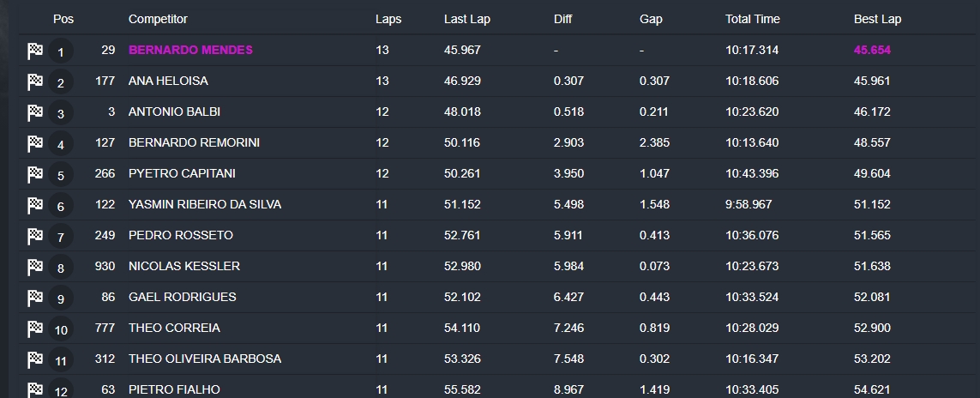
Task: Open YASMIN RIBEIRO DA SILVA entry
Action: (205, 204)
